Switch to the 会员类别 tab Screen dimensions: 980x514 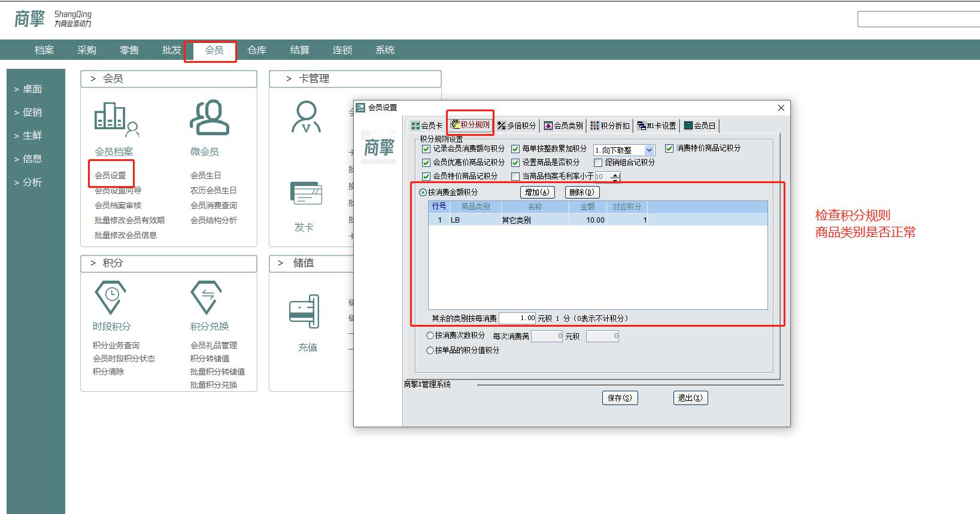[563, 126]
